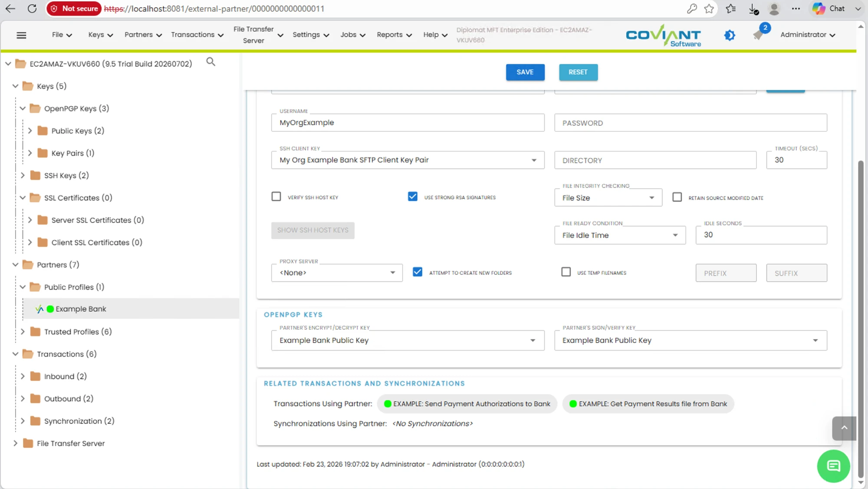
Task: Click the Username input field
Action: pyautogui.click(x=408, y=123)
